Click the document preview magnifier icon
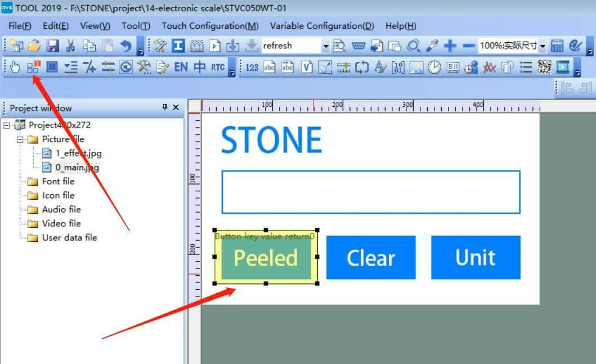 point(339,46)
